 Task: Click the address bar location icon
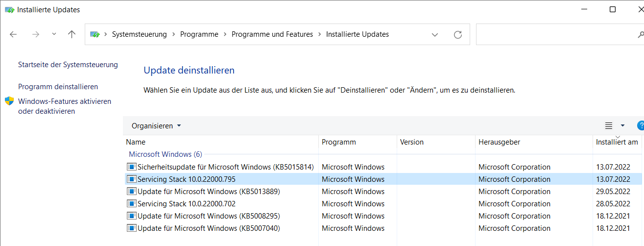pos(95,34)
